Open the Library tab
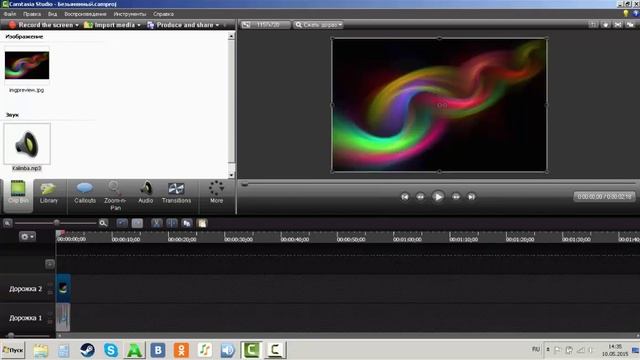Viewport: 640px width, 360px height. tap(49, 193)
